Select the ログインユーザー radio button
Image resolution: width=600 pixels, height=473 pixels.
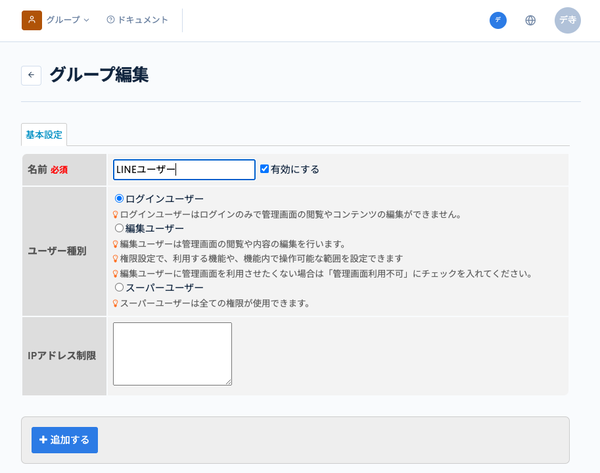point(119,199)
